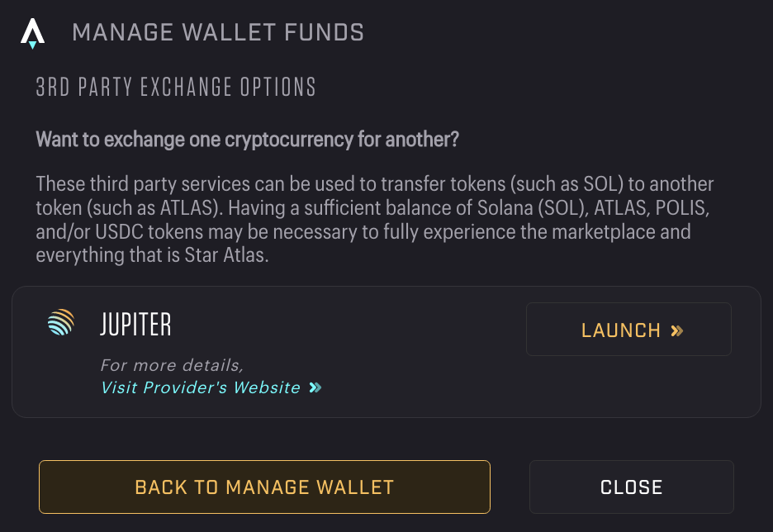
Task: Click the double chevron inside Launch button
Action: click(x=677, y=330)
